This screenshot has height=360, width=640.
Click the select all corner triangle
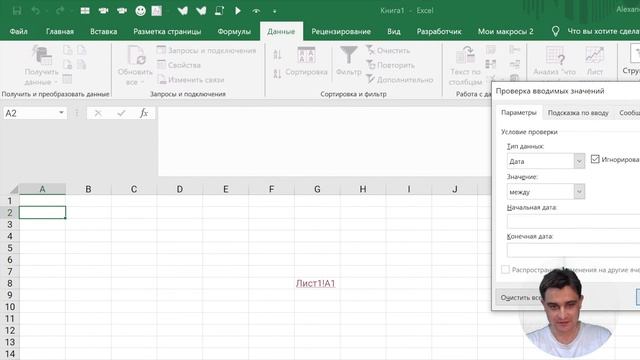pyautogui.click(x=13, y=189)
